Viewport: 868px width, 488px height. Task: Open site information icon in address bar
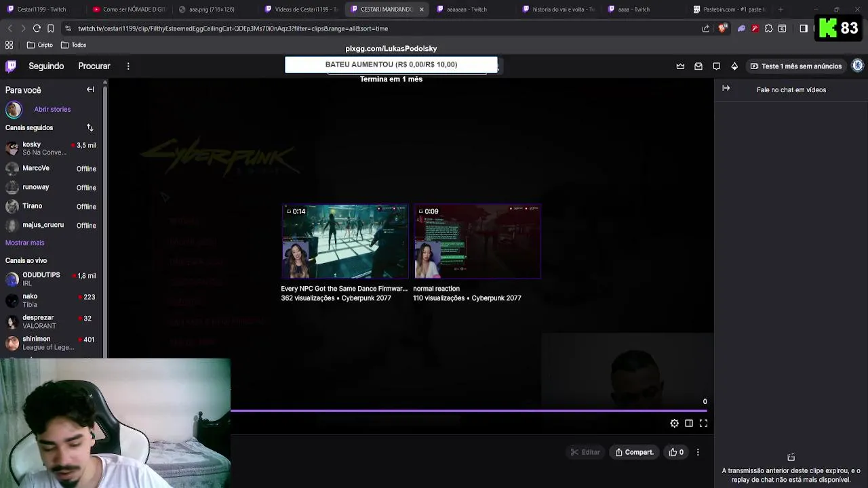tap(68, 28)
